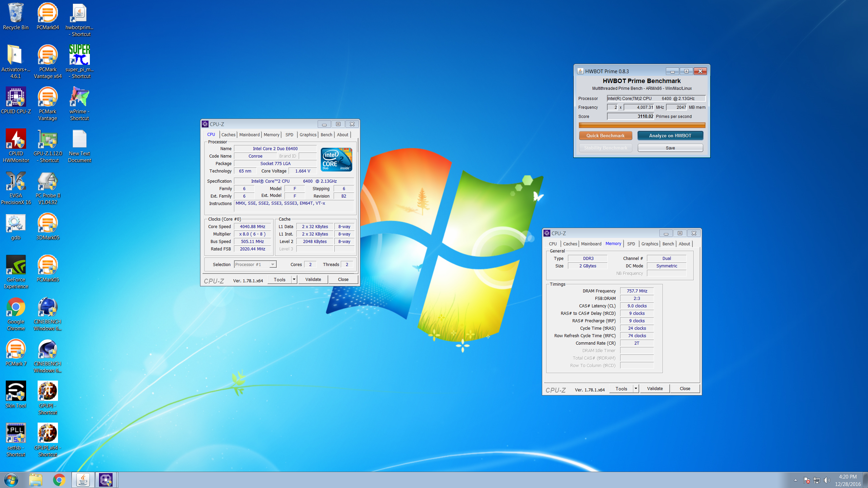The height and width of the screenshot is (488, 868).
Task: Open hwbotprime shortcut icon
Action: click(x=79, y=20)
